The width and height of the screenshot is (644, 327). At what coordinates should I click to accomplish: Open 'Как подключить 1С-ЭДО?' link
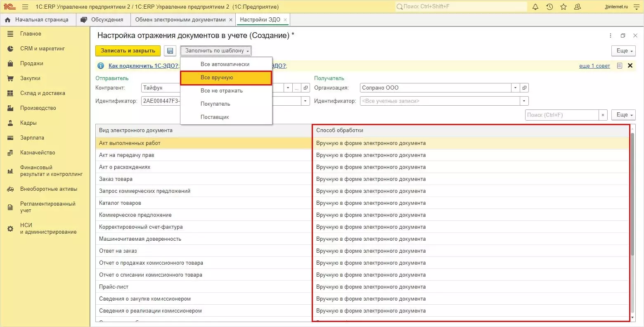[x=143, y=66]
